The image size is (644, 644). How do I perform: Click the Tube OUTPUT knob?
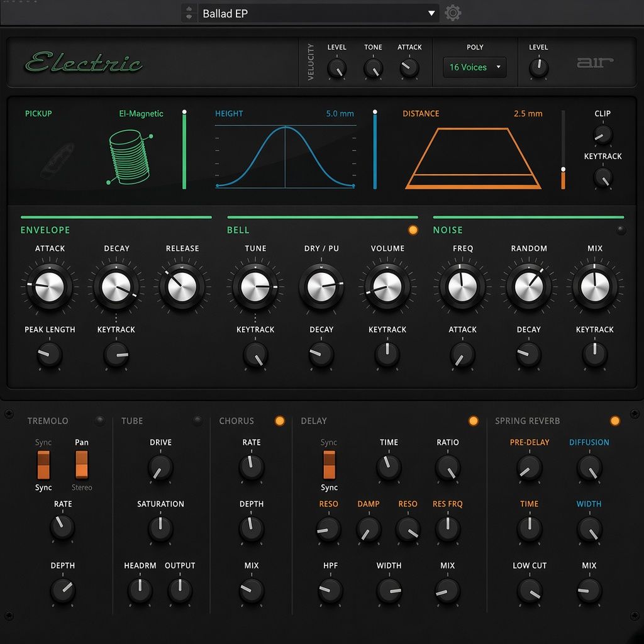coord(180,591)
